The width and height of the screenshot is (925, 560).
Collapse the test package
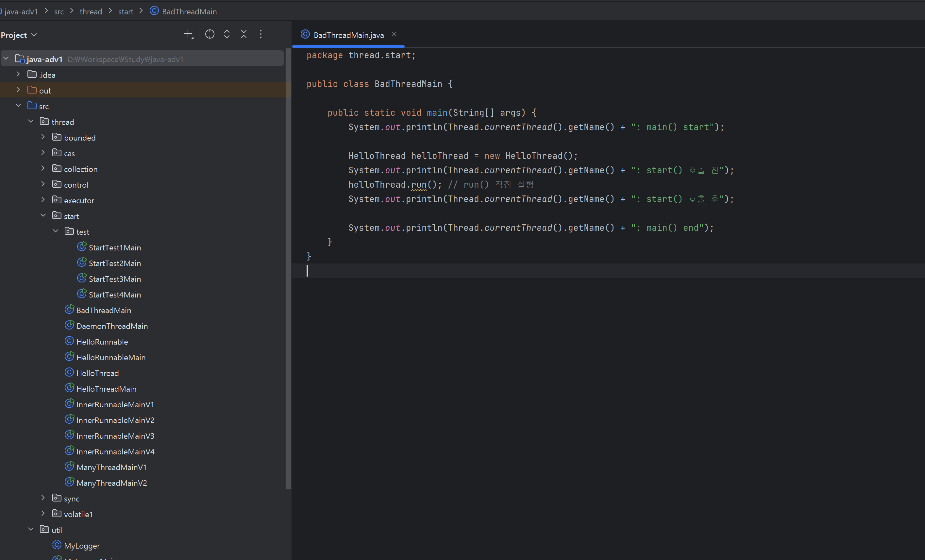(x=56, y=231)
